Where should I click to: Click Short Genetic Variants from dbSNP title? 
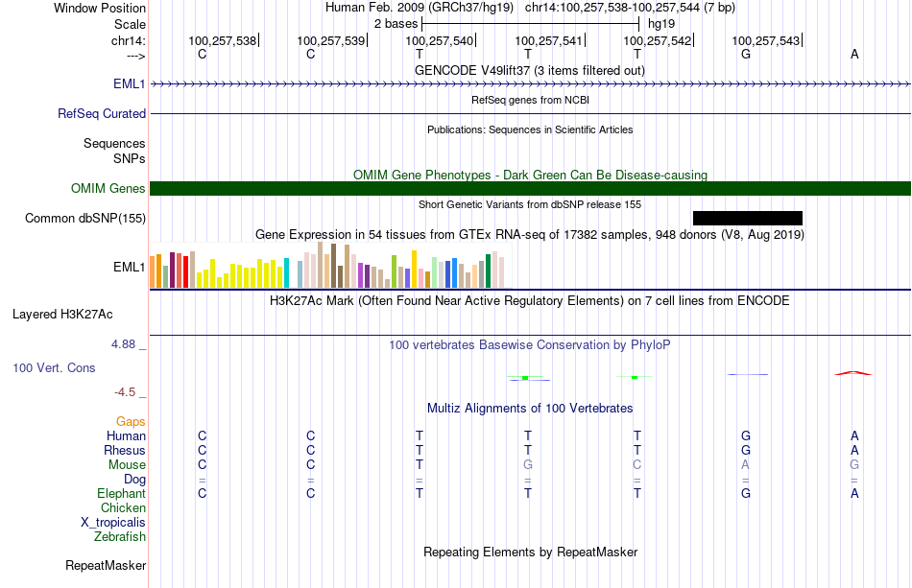click(530, 204)
